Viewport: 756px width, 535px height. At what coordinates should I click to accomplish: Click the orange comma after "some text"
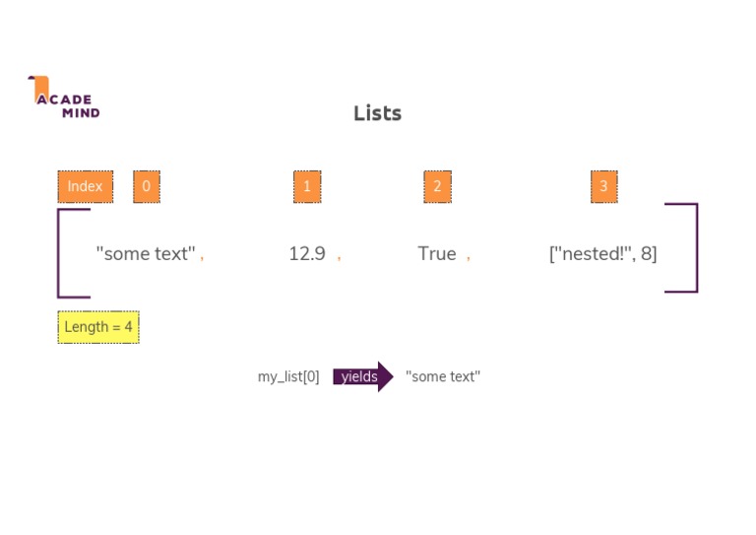(202, 256)
